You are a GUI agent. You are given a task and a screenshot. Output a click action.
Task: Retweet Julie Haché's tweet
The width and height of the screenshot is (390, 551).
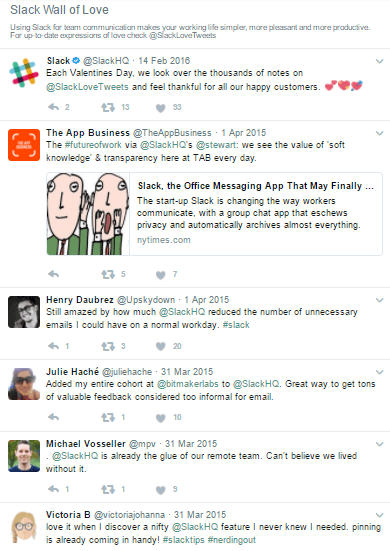(x=108, y=417)
